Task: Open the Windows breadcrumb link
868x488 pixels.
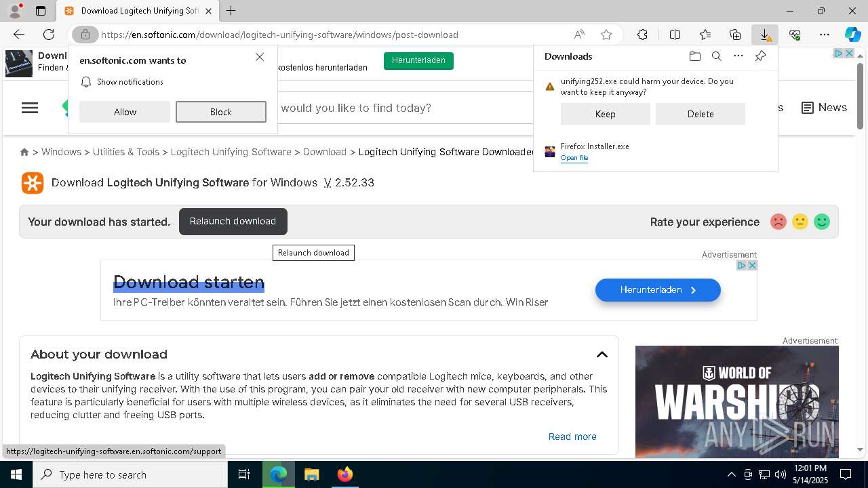Action: click(61, 152)
